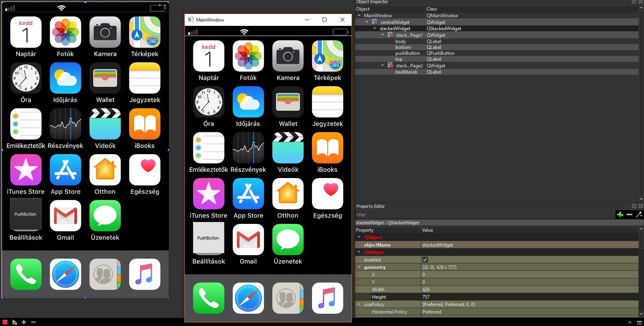Viewport: 644px width, 326px height.
Task: Click the Music dock icon in MainWindow
Action: coord(328,298)
